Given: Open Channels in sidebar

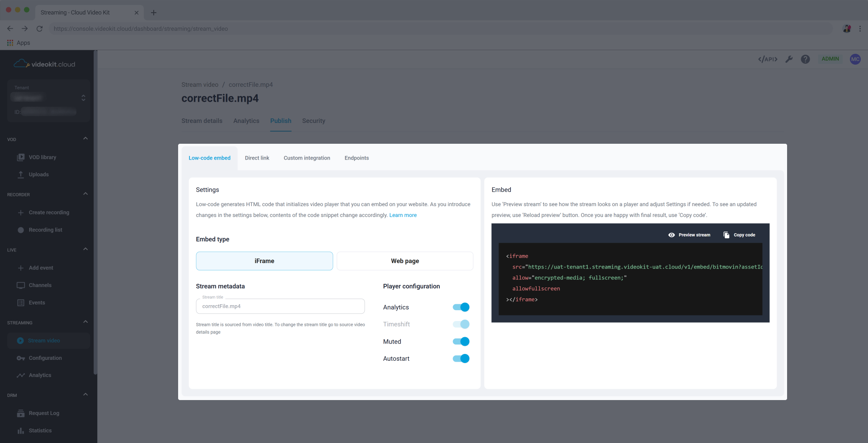Looking at the screenshot, I should [x=40, y=285].
